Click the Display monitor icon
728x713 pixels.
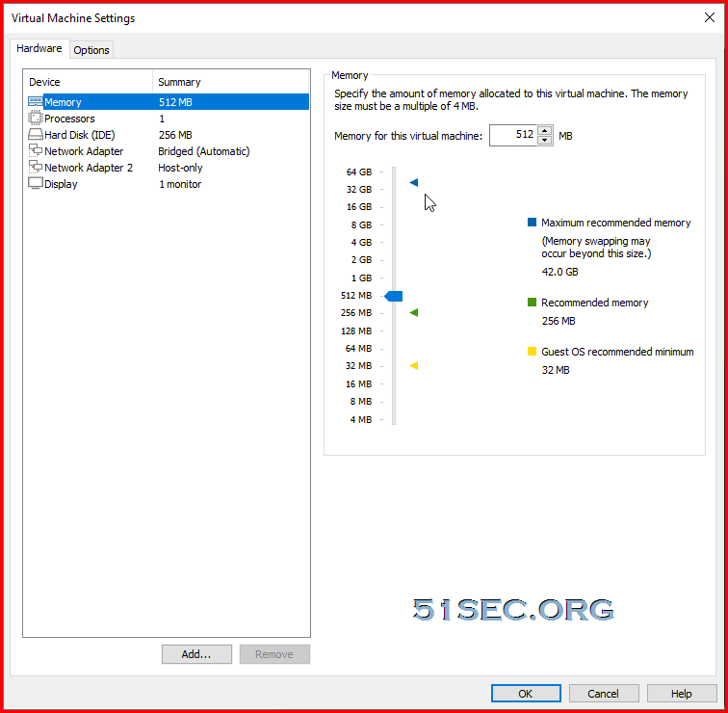(x=36, y=183)
